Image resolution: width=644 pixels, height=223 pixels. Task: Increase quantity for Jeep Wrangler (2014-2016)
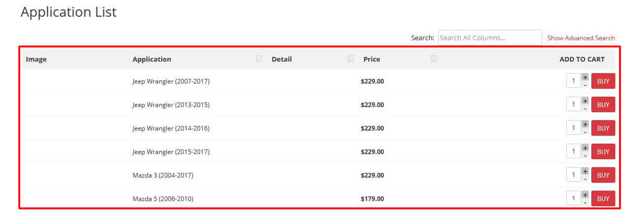(585, 124)
